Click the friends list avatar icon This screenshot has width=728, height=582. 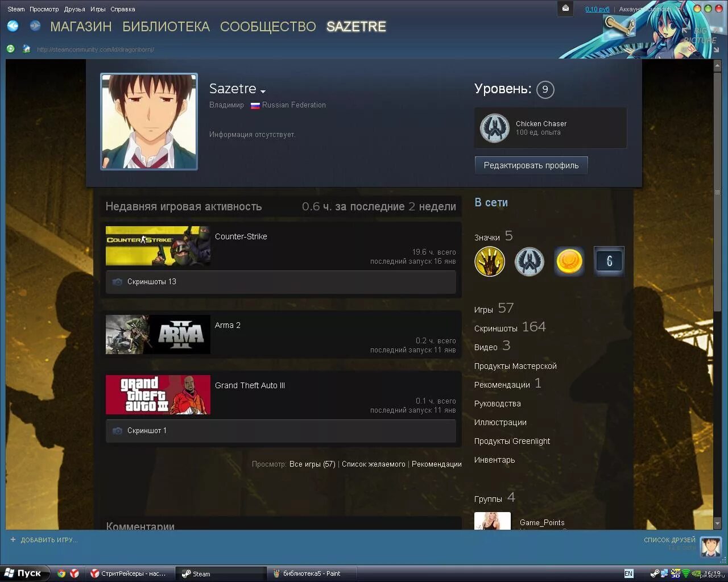(x=710, y=547)
